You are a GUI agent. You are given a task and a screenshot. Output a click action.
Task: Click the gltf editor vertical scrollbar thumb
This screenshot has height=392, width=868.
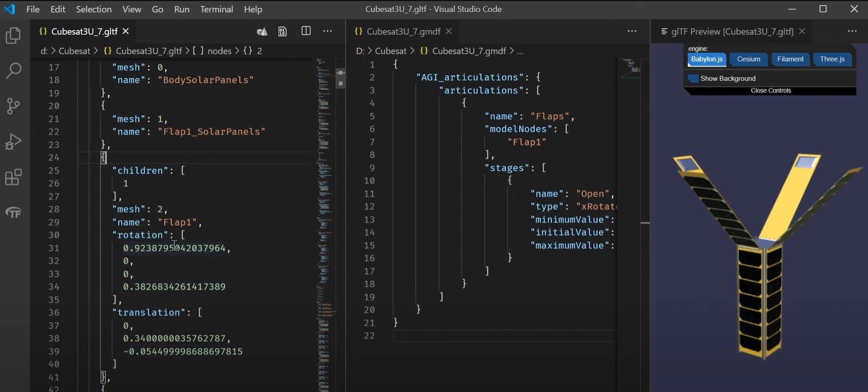[340, 78]
